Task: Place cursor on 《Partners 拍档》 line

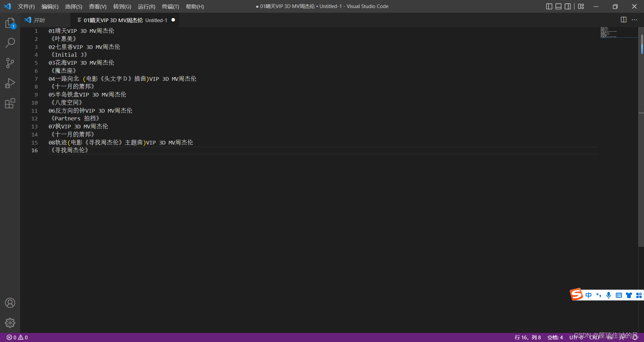Action: click(x=74, y=118)
